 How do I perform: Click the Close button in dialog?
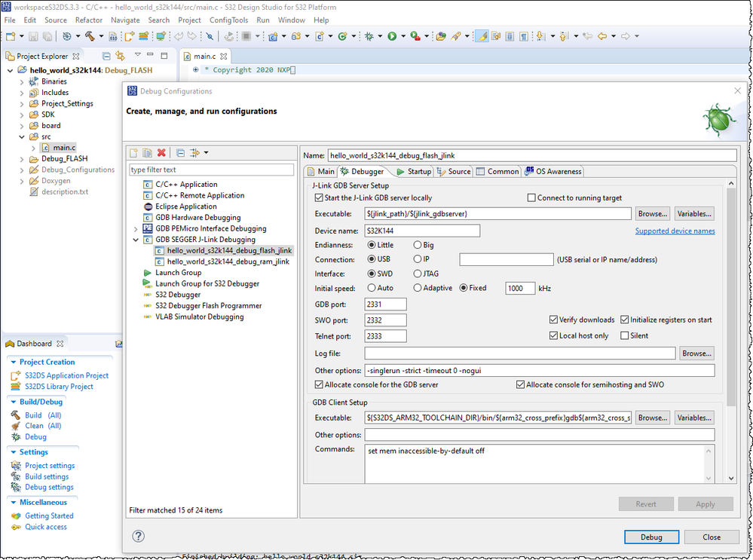coord(712,537)
